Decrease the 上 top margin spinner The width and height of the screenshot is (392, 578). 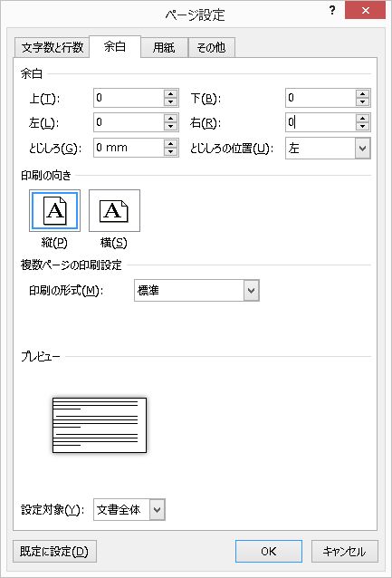[x=170, y=102]
